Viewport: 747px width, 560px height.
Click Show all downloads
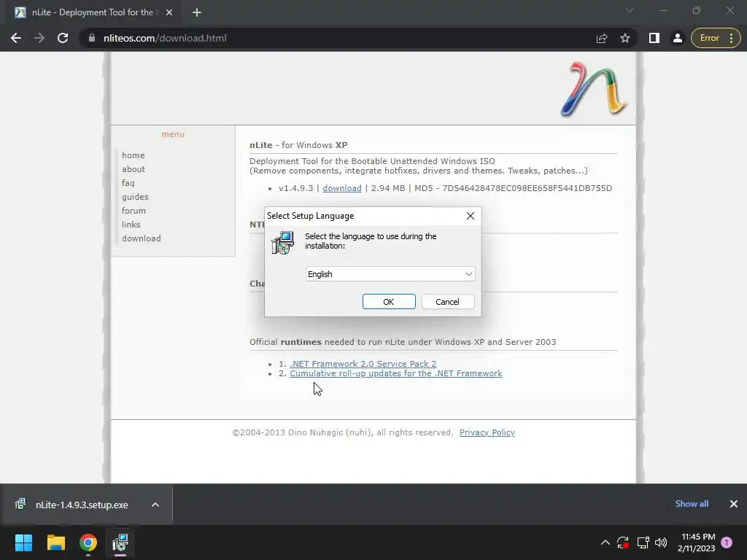692,504
